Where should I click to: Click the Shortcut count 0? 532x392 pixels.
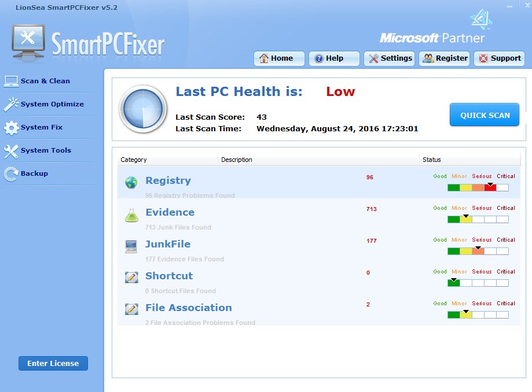click(368, 273)
